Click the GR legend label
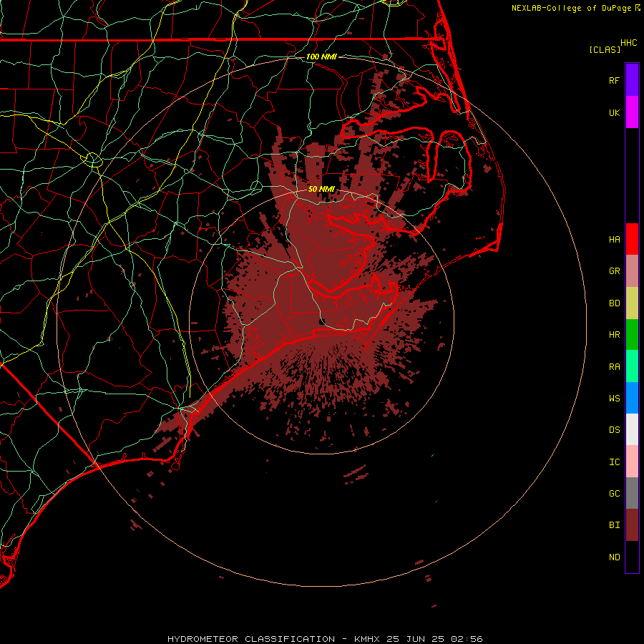This screenshot has height=644, width=644. (x=614, y=271)
